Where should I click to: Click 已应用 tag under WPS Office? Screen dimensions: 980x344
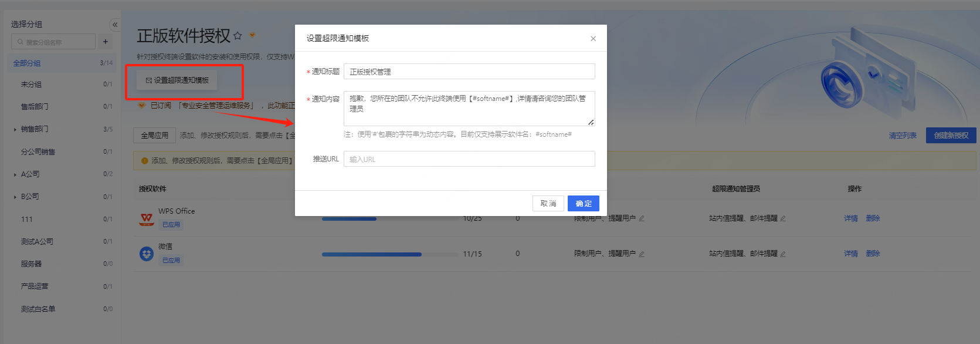(x=171, y=225)
